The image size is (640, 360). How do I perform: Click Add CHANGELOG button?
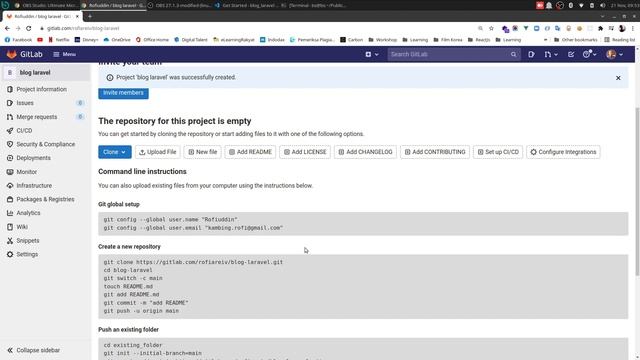coord(365,152)
